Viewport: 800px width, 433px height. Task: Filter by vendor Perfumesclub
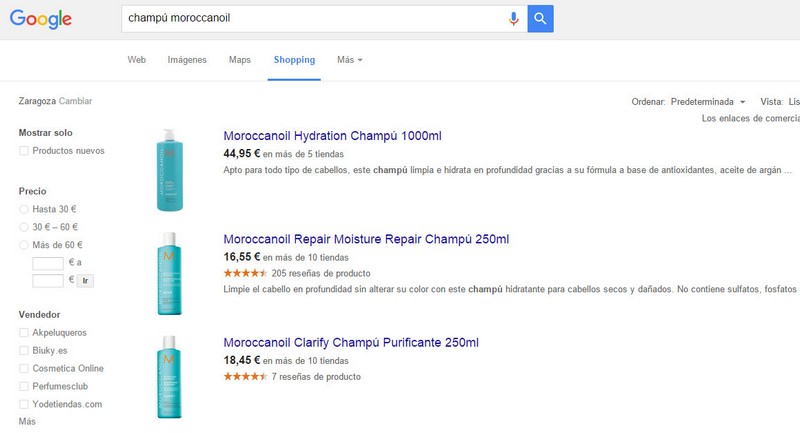coord(24,386)
